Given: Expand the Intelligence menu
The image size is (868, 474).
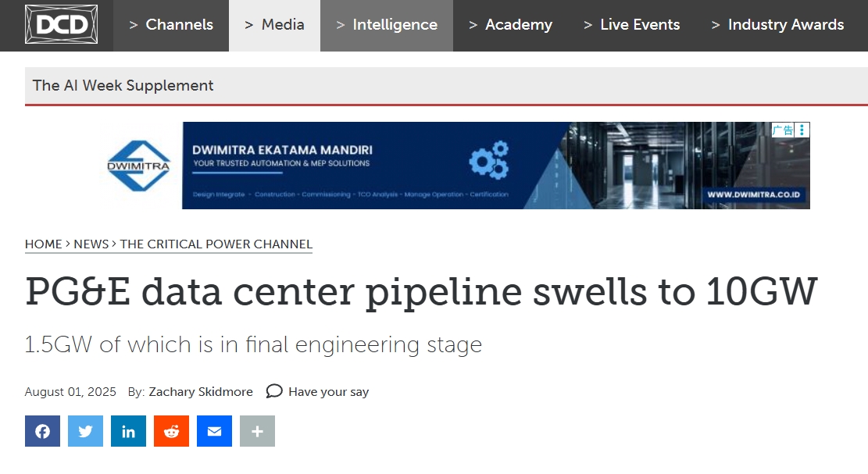Looking at the screenshot, I should pos(387,25).
